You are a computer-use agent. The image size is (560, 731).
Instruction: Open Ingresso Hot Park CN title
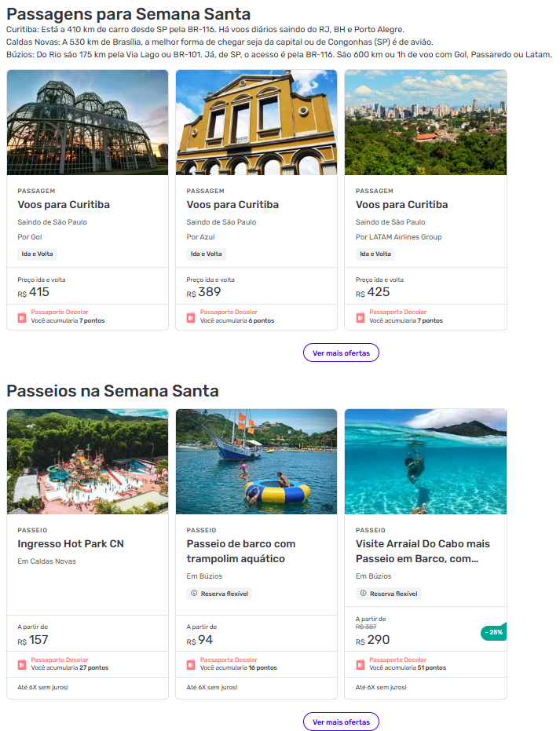71,544
